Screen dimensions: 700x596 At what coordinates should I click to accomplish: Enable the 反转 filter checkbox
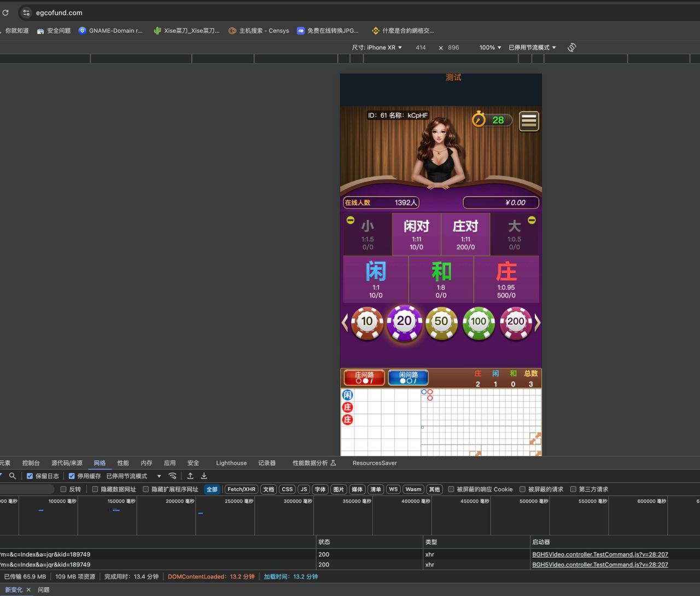pos(63,489)
